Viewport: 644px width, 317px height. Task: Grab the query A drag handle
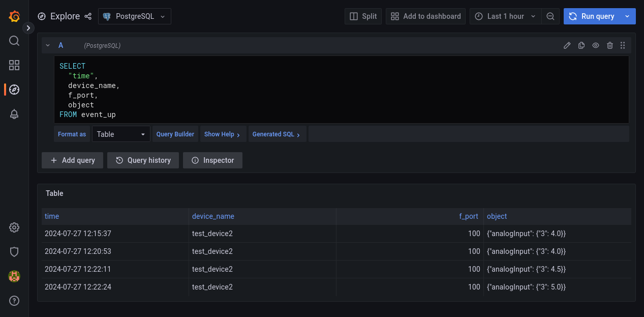[x=623, y=45]
